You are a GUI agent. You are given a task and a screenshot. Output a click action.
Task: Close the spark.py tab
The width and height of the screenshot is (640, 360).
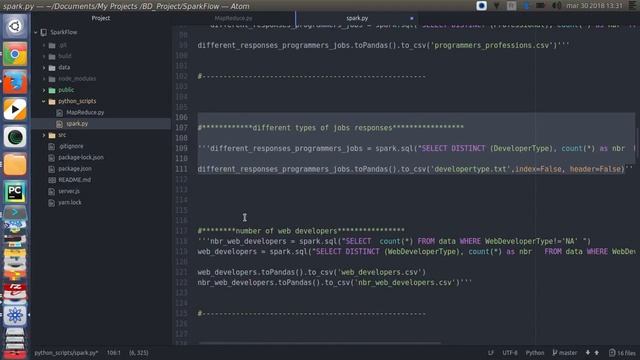tap(411, 18)
